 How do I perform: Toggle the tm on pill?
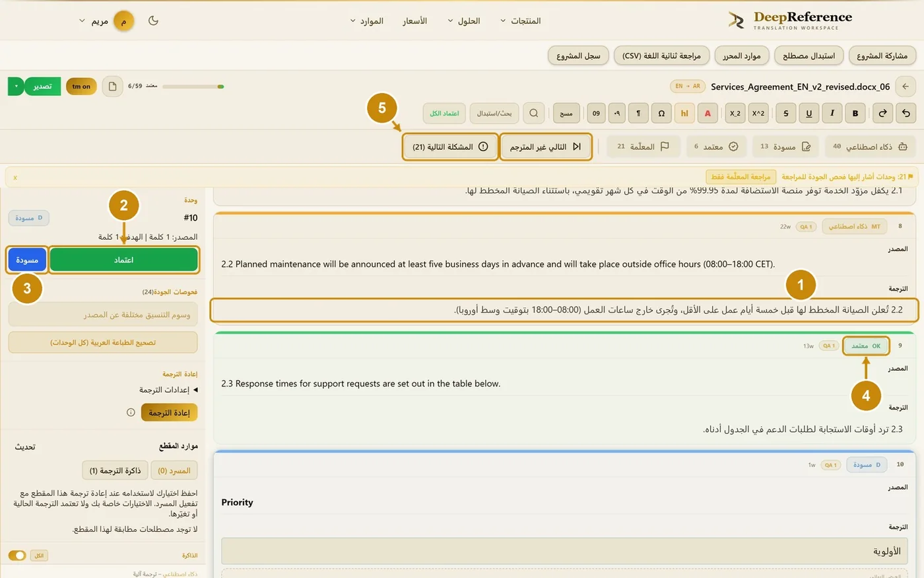81,87
